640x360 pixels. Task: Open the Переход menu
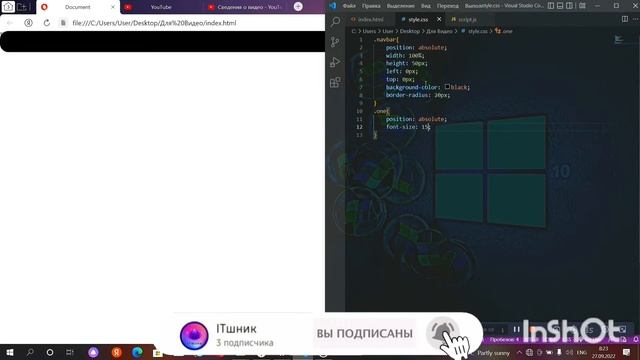pyautogui.click(x=448, y=6)
